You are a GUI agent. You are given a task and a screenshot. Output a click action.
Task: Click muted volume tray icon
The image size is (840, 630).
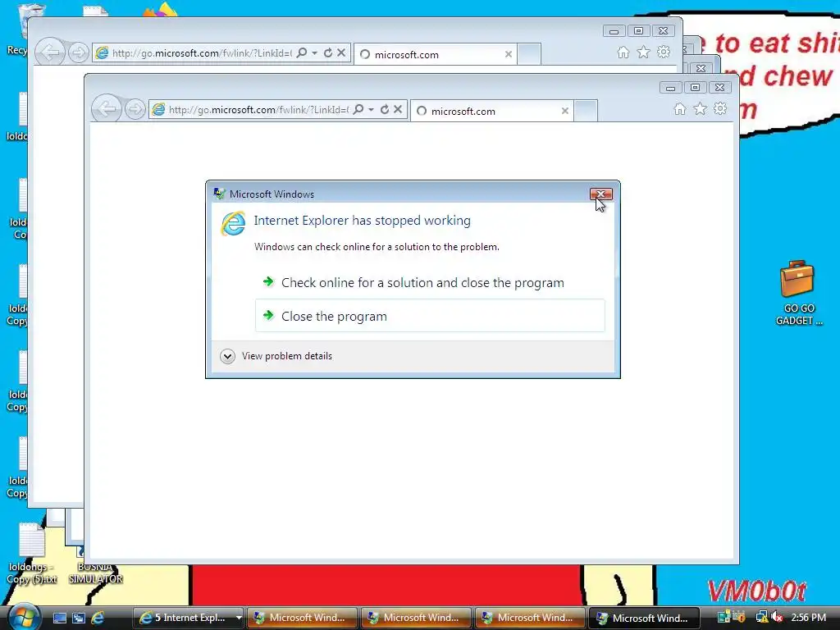tap(776, 618)
